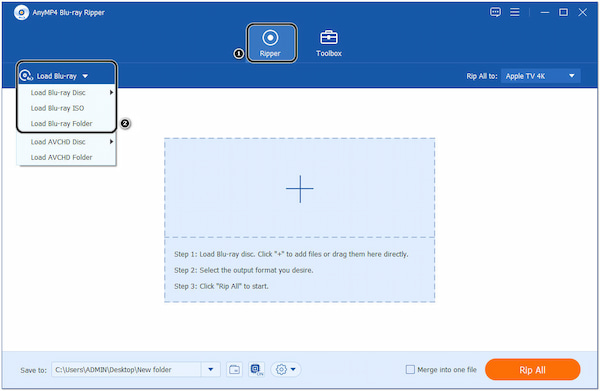Open the Rip All to format dropdown
Image resolution: width=600 pixels, height=391 pixels.
click(x=540, y=76)
